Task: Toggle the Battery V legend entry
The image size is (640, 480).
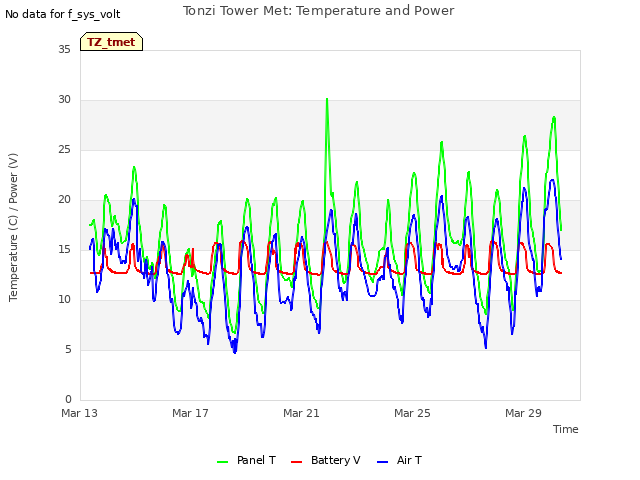Action: point(326,460)
